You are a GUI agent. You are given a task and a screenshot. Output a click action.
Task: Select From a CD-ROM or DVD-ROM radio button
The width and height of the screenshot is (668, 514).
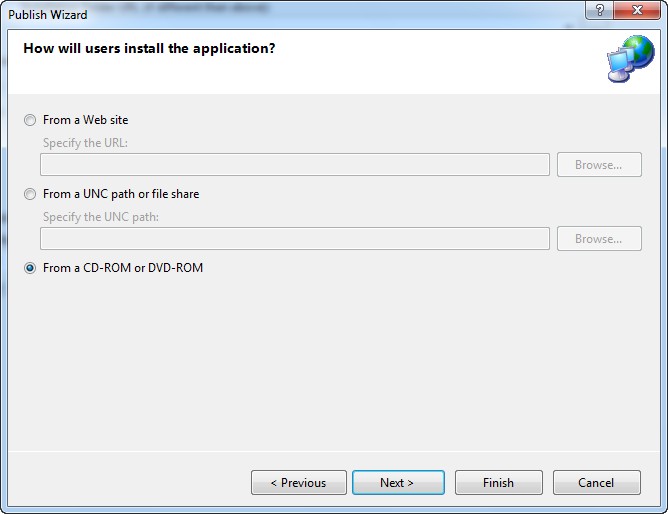pos(30,268)
